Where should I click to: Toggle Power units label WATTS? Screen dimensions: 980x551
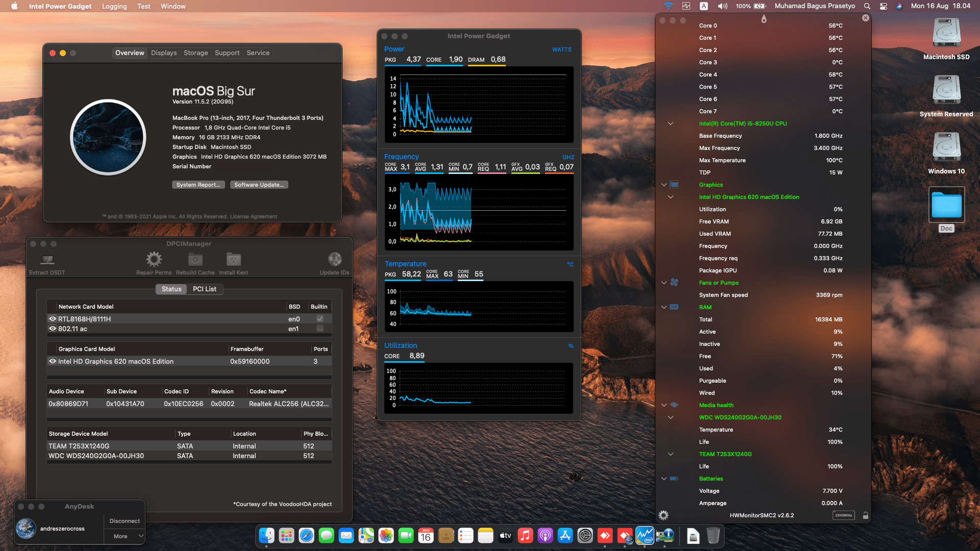point(561,49)
